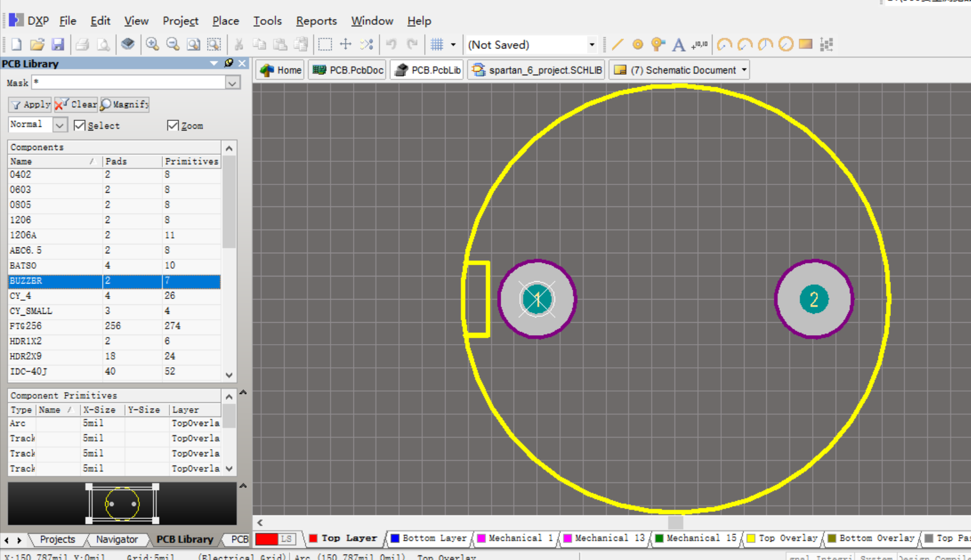
Task: Select the Place Line tool
Action: coord(617,44)
